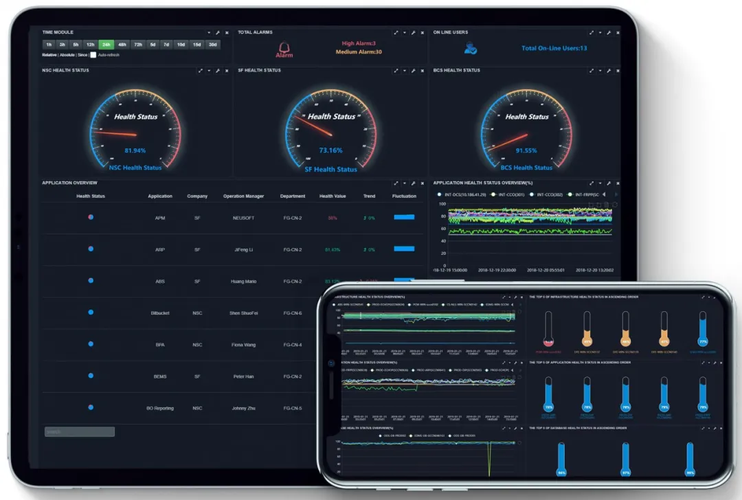Click search input below application table
Viewport: 742px width, 500px height.
(80, 431)
